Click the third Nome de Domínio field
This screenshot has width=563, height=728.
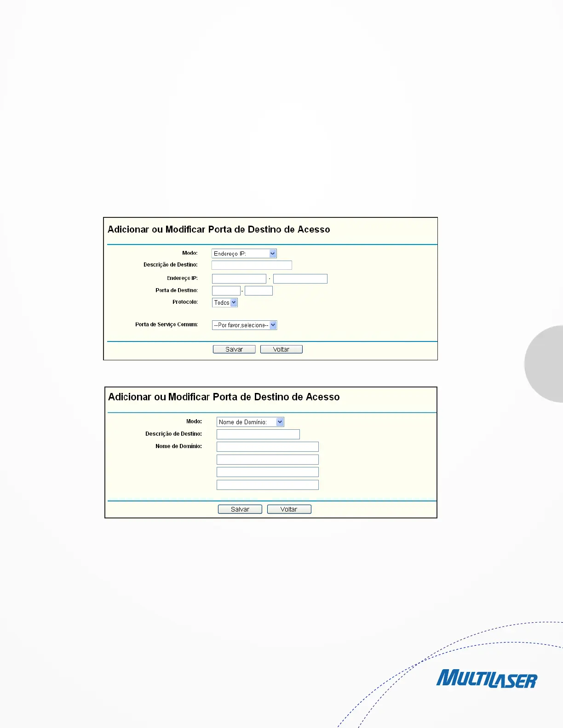[268, 472]
